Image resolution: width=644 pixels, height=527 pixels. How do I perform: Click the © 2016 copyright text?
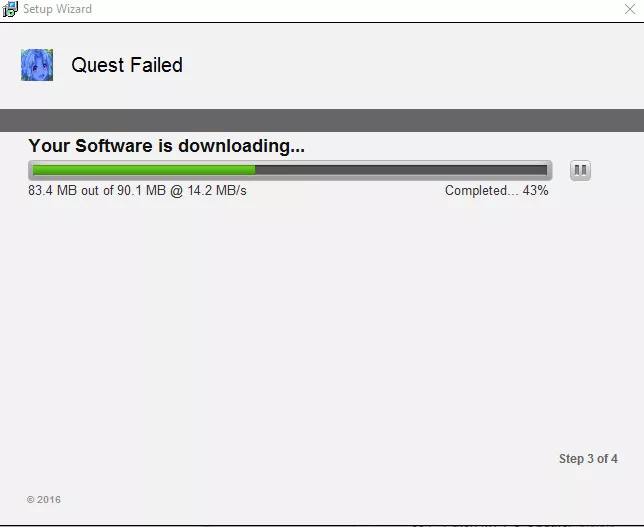point(44,499)
